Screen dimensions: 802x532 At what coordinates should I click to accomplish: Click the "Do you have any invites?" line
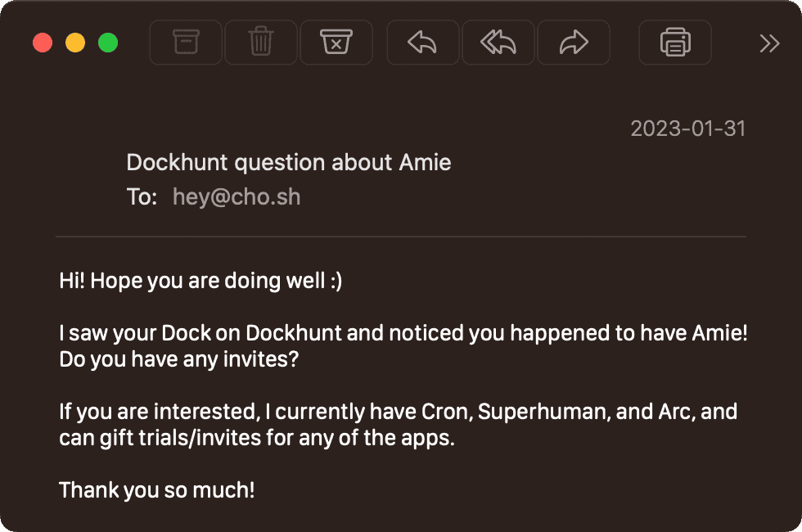point(178,359)
